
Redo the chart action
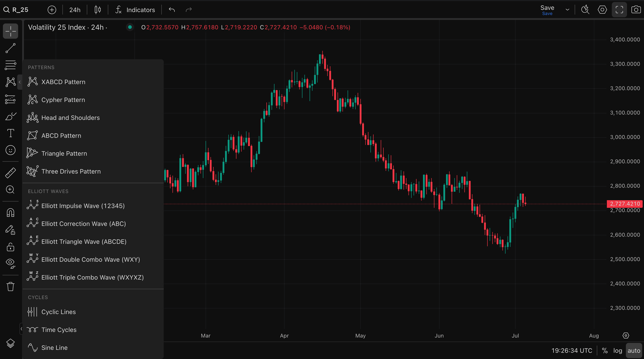[x=189, y=10]
